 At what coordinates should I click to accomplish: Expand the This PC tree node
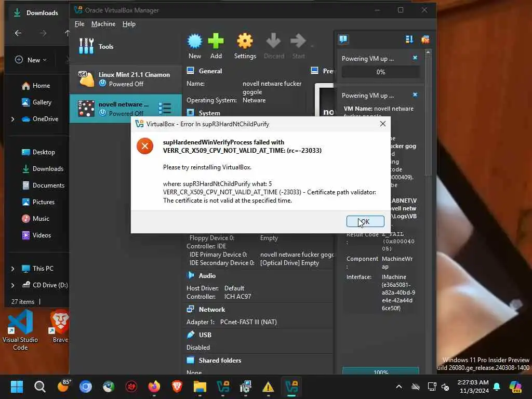pyautogui.click(x=12, y=269)
